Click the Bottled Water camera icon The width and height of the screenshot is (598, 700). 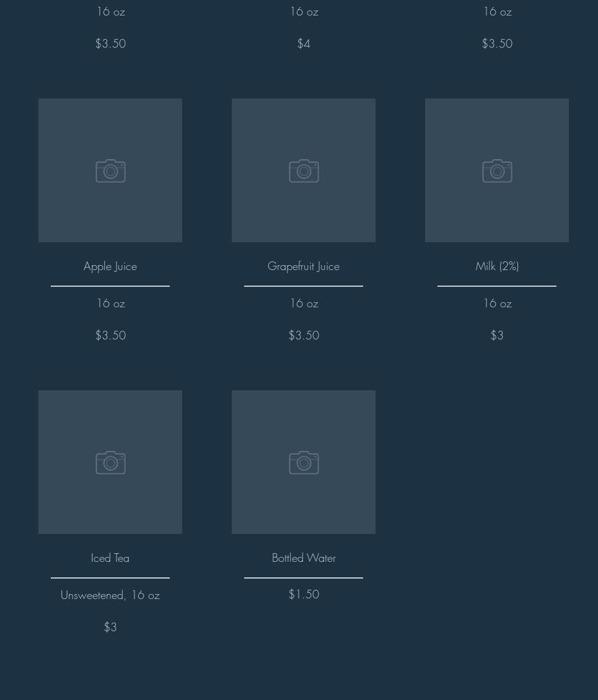click(304, 463)
